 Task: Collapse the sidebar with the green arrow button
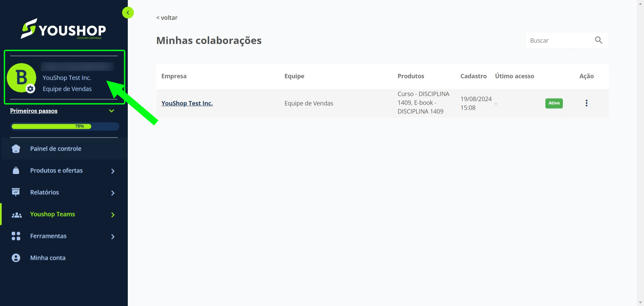pos(128,13)
